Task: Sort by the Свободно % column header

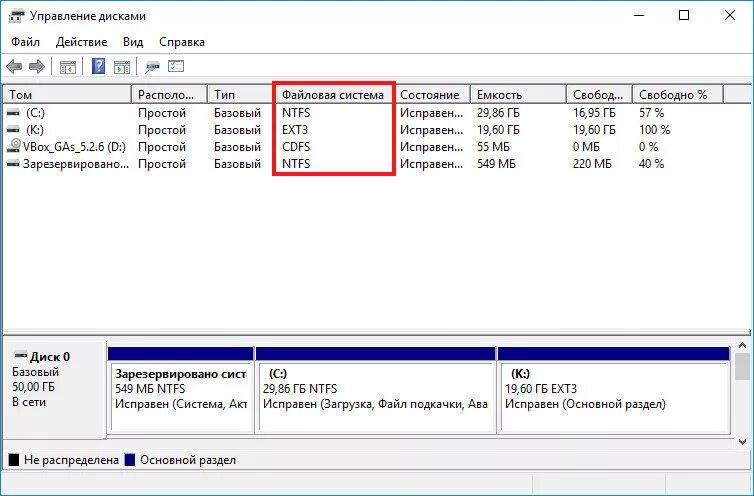Action: tap(678, 95)
